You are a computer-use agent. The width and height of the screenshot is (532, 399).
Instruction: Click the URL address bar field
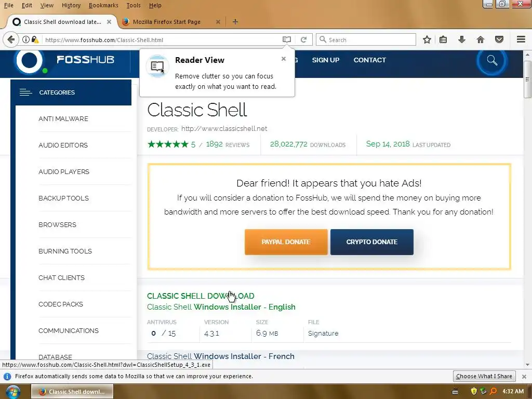[162, 39]
